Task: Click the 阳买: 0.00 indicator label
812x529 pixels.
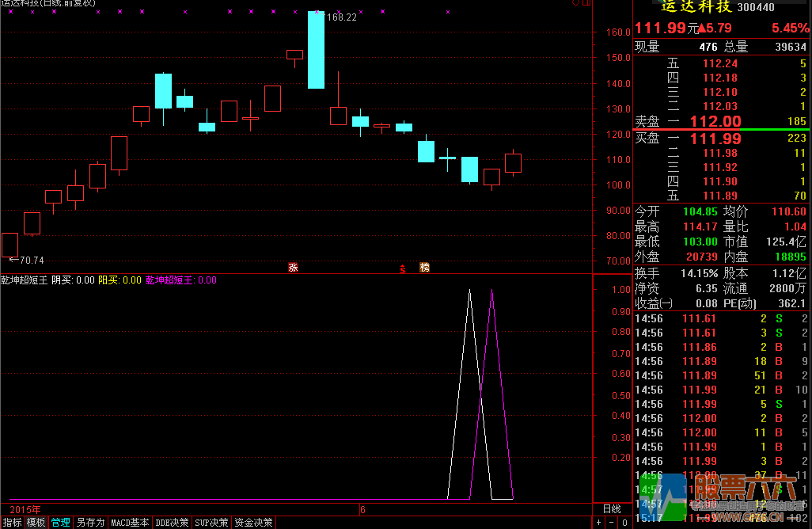Action: click(120, 280)
